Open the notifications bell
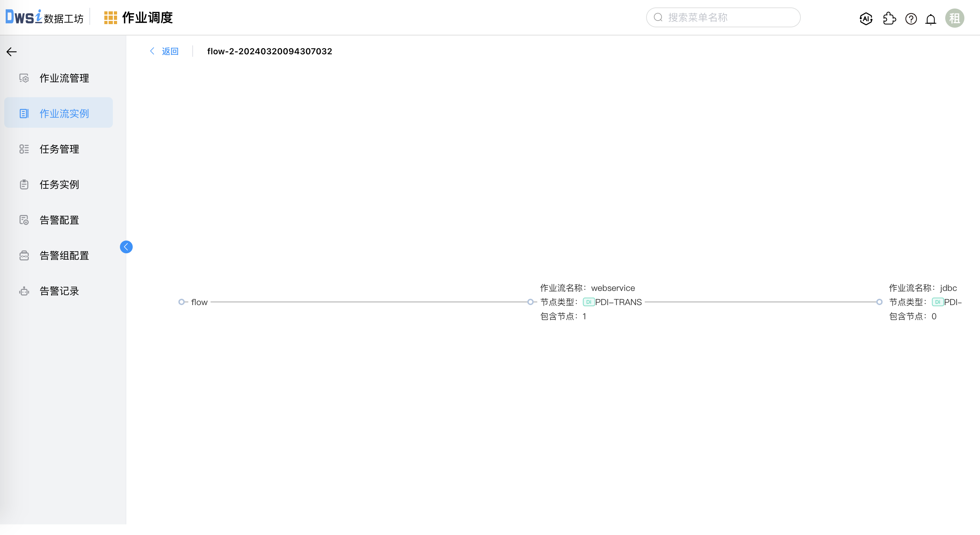This screenshot has height=535, width=980. point(931,19)
